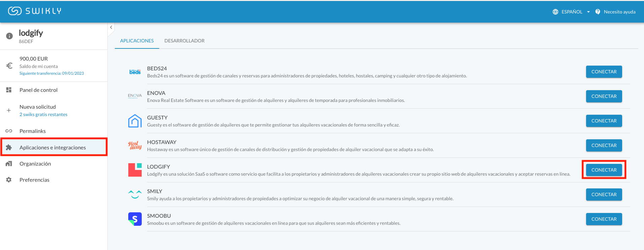
Task: Connect the ENOVA application
Action: [x=604, y=96]
